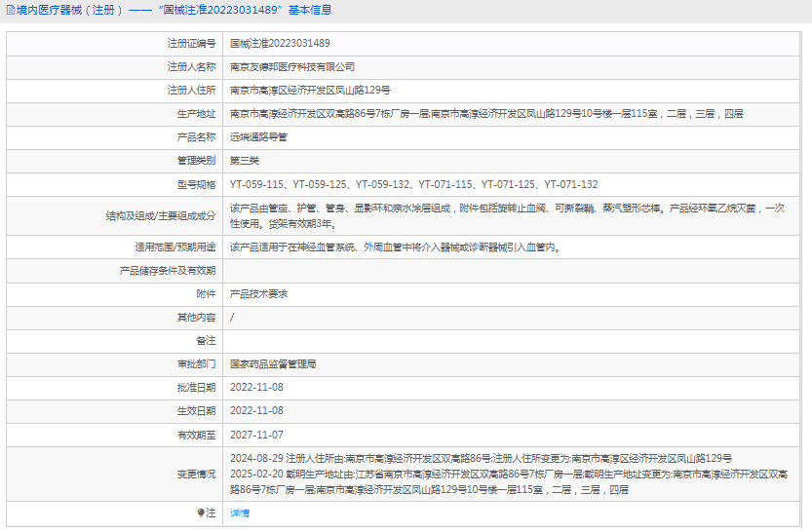Select expiry date 2027-11-07
Screen dimensions: 812x532
(256, 435)
